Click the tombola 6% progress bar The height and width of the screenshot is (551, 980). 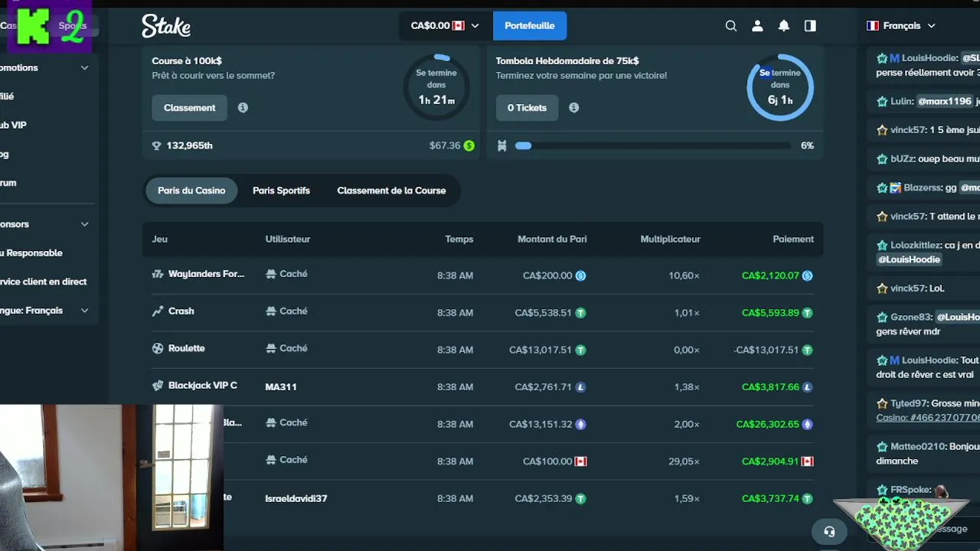point(653,145)
